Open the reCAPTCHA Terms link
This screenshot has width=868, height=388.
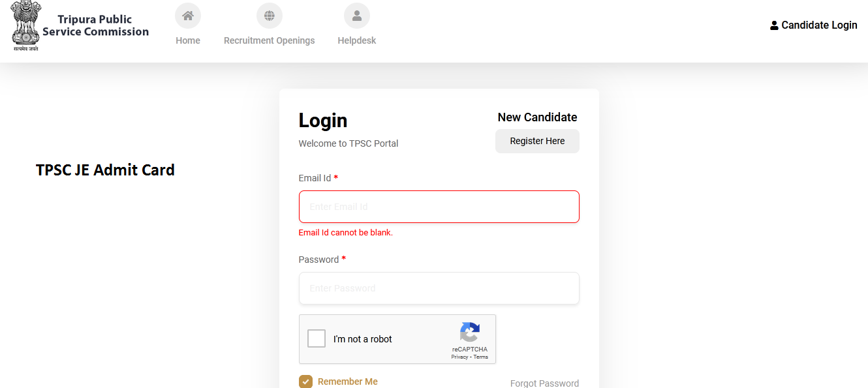coord(481,357)
